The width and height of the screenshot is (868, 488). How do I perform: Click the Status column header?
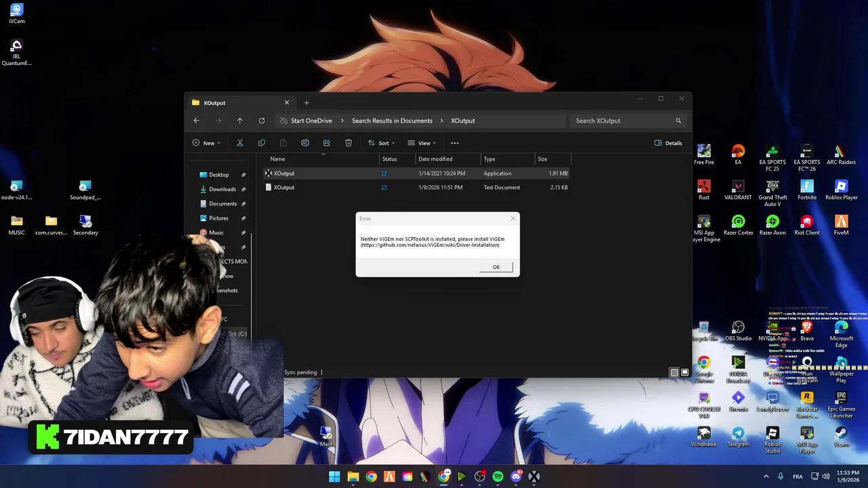point(389,159)
